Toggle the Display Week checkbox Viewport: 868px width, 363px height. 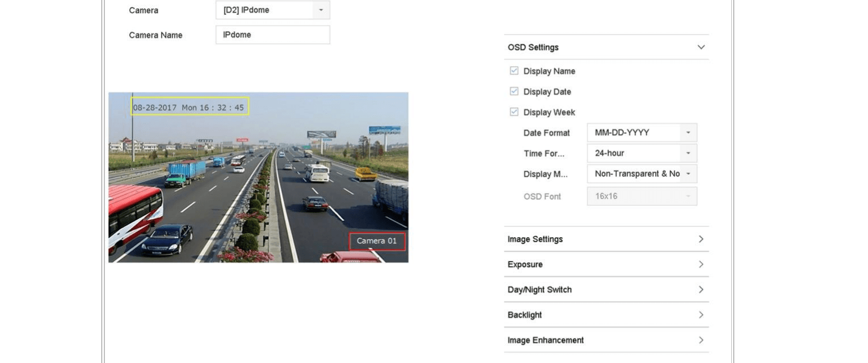[x=514, y=112]
